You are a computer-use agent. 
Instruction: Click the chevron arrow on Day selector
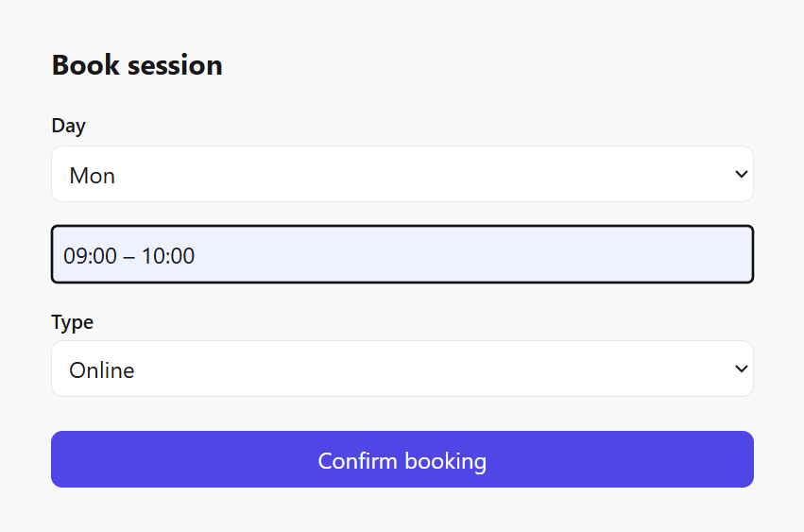pyautogui.click(x=741, y=175)
